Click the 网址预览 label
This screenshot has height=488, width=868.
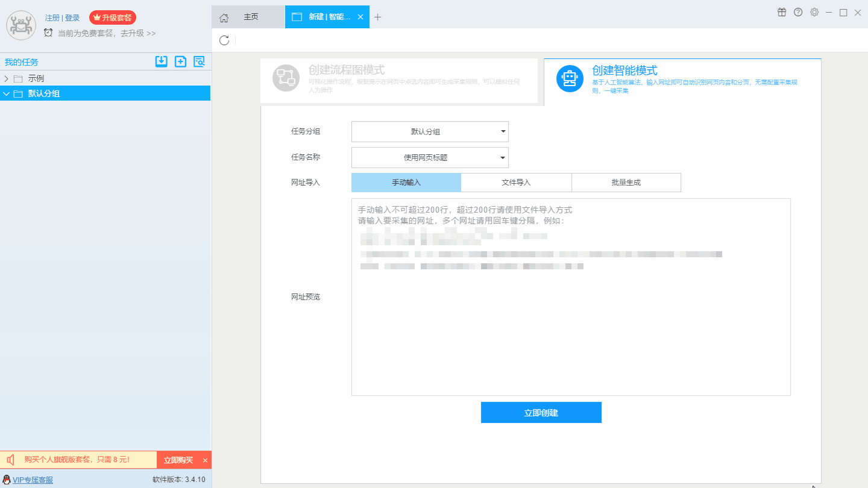tap(306, 297)
